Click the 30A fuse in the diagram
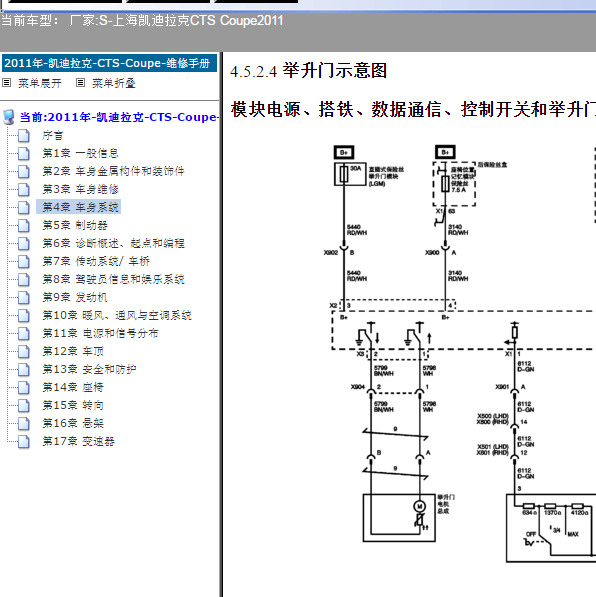 coord(350,174)
